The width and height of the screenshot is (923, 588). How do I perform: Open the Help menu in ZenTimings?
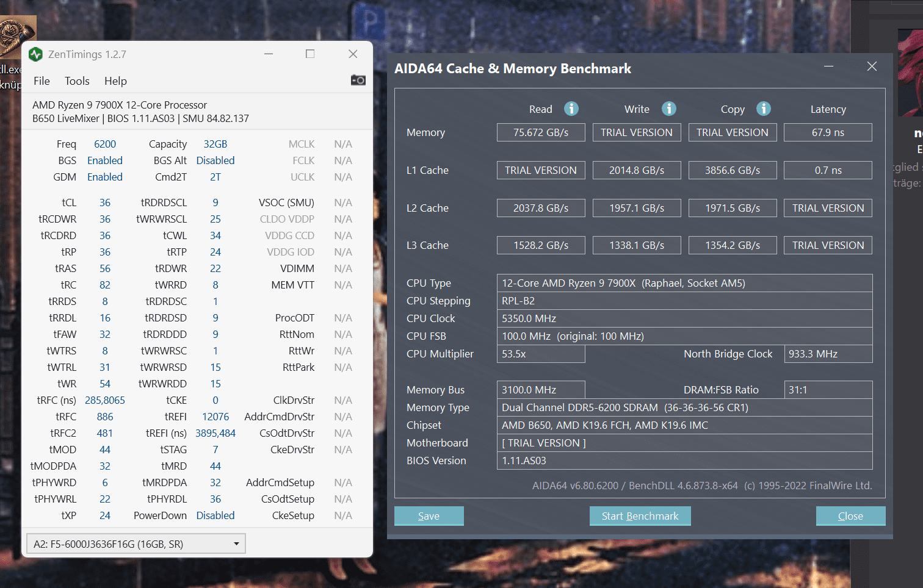tap(115, 81)
